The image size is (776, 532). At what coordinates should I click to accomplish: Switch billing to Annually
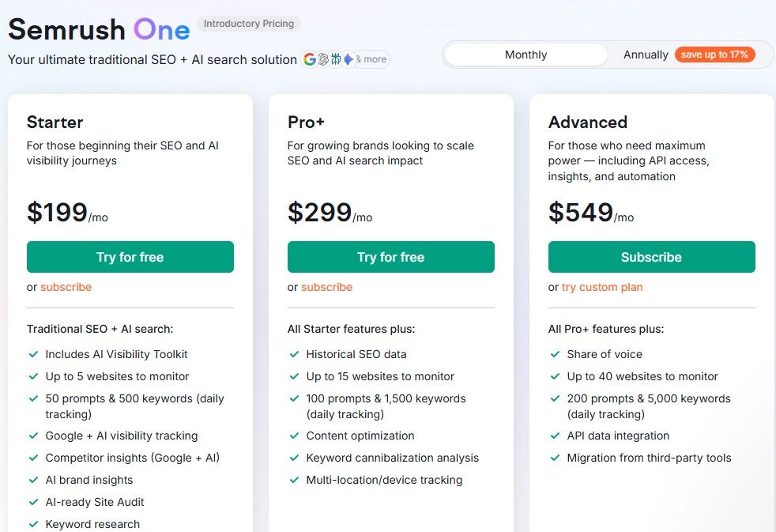pos(646,55)
